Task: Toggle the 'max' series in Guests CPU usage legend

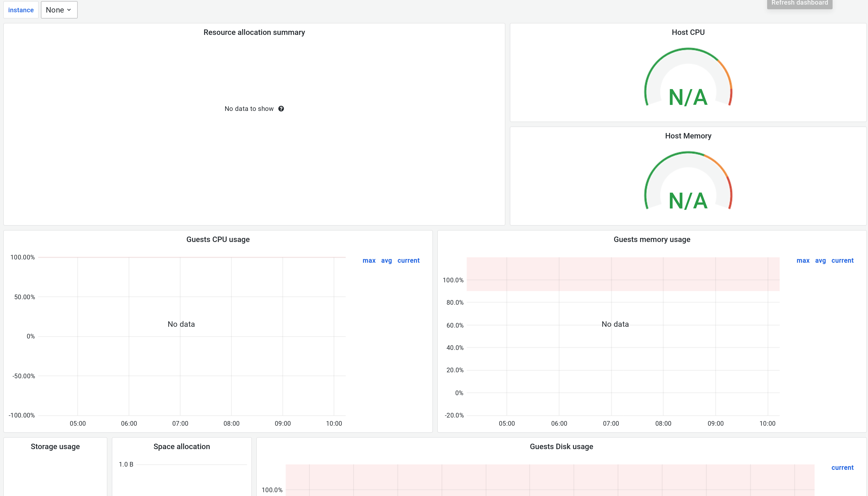Action: 369,260
